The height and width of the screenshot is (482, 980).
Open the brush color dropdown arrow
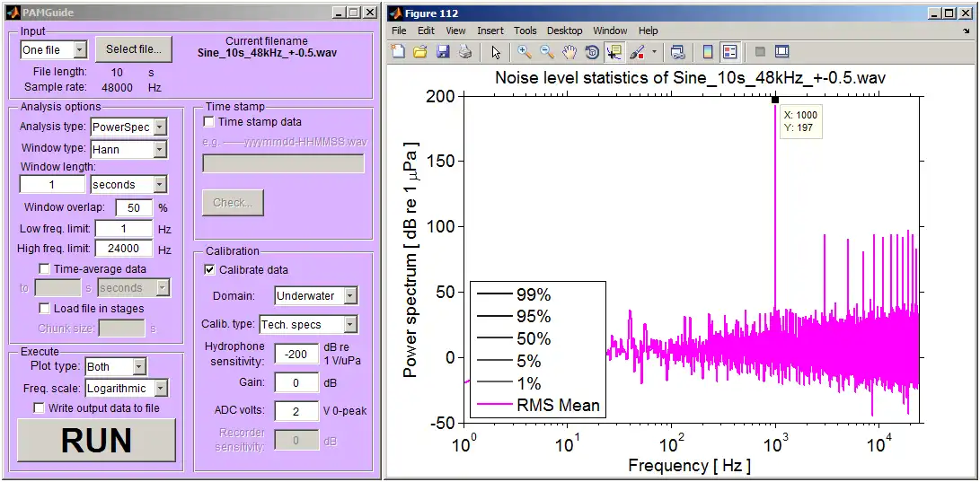click(654, 52)
